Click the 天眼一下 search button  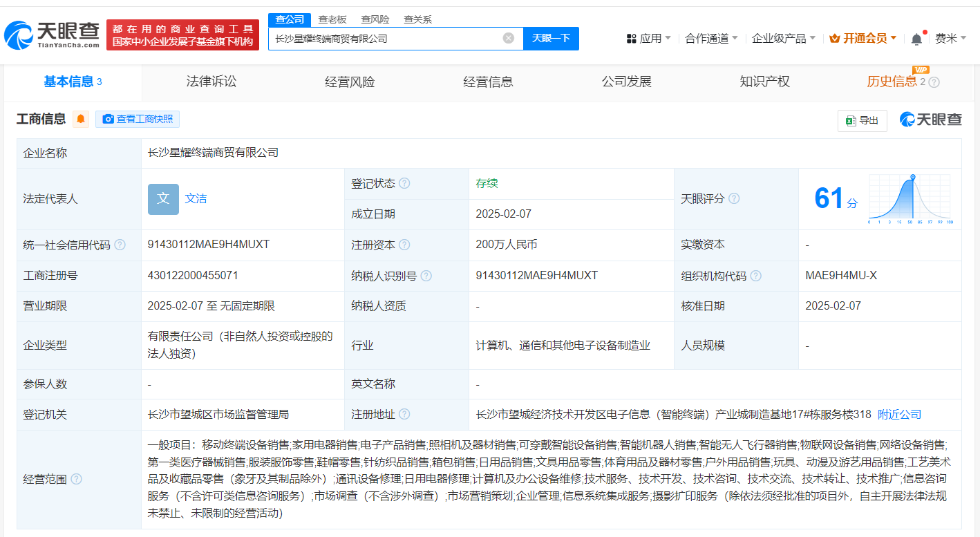(x=551, y=38)
